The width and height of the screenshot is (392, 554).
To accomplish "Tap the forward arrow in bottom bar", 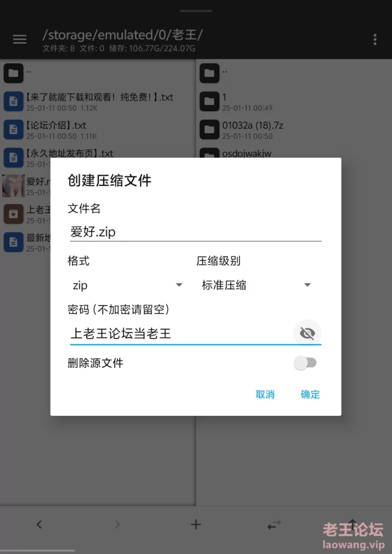I will [118, 524].
